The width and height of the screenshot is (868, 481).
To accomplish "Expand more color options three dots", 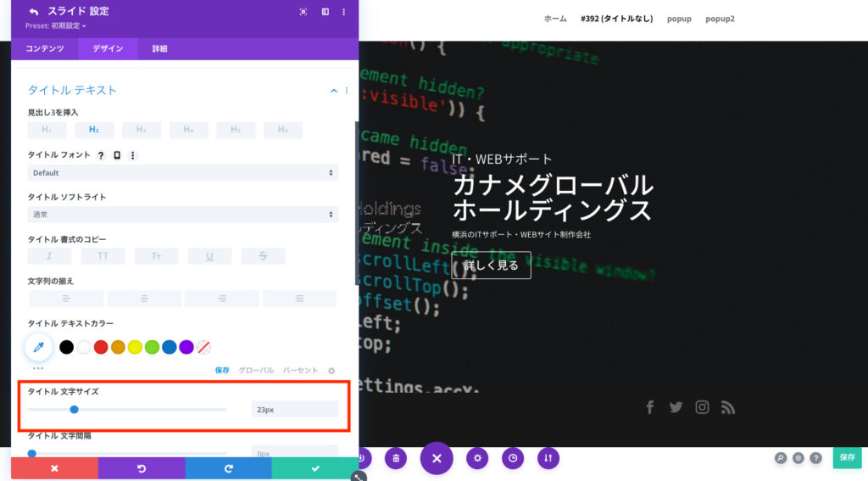I will click(x=37, y=368).
